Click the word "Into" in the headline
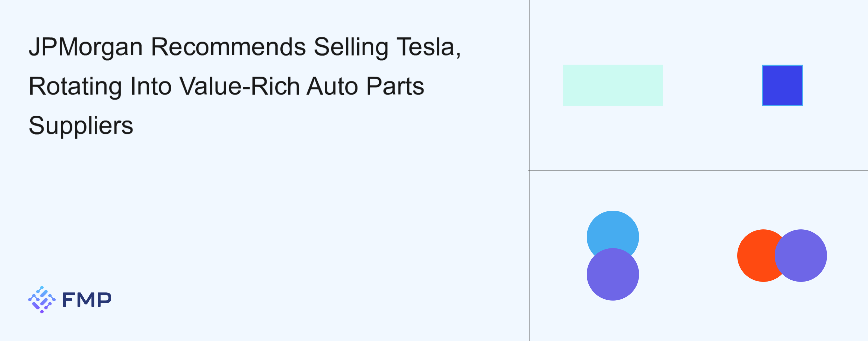 (151, 86)
